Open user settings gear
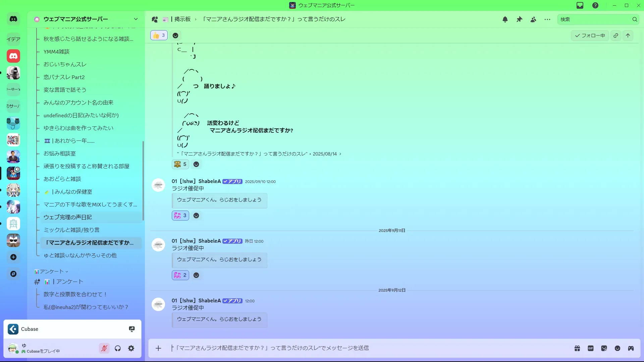The width and height of the screenshot is (644, 362). point(131,348)
